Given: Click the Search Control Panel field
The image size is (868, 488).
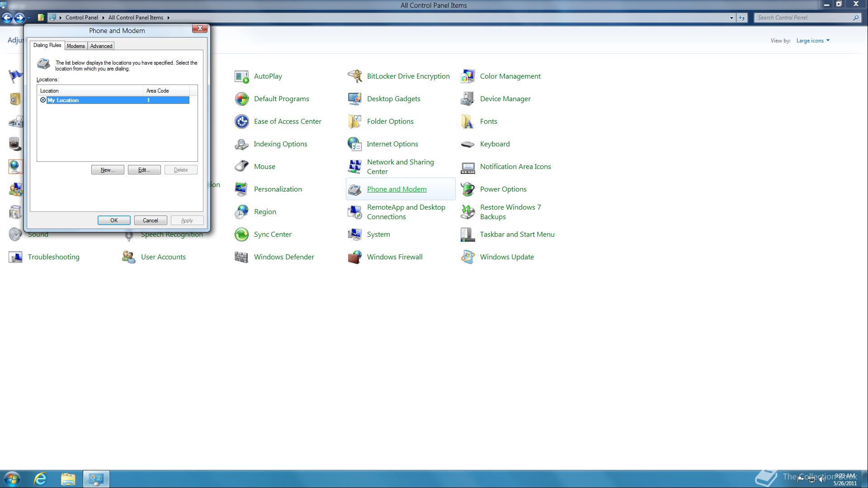Looking at the screenshot, I should pos(807,18).
